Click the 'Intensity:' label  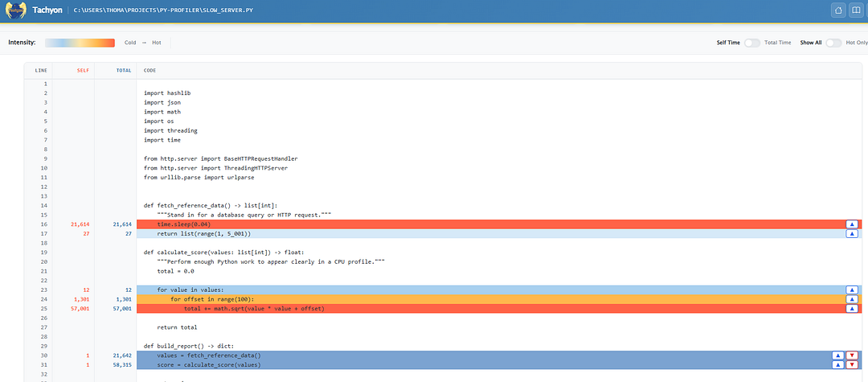[x=23, y=43]
